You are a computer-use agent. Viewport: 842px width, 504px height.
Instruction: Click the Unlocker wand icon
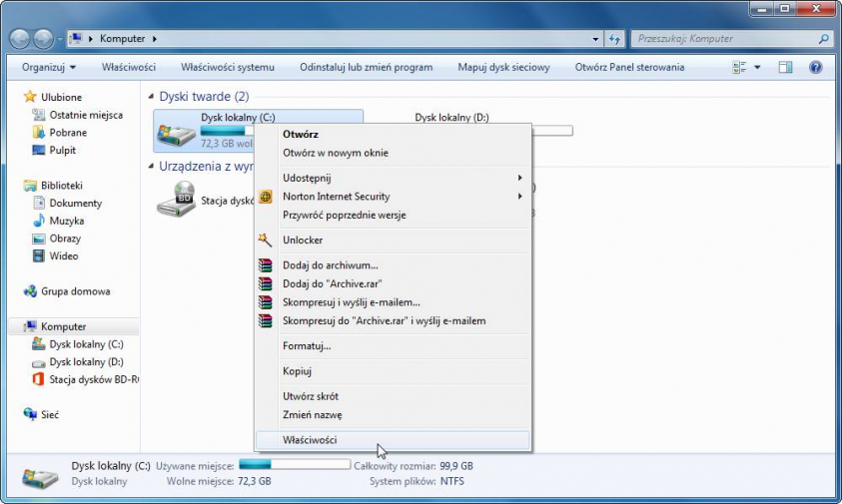pyautogui.click(x=265, y=241)
